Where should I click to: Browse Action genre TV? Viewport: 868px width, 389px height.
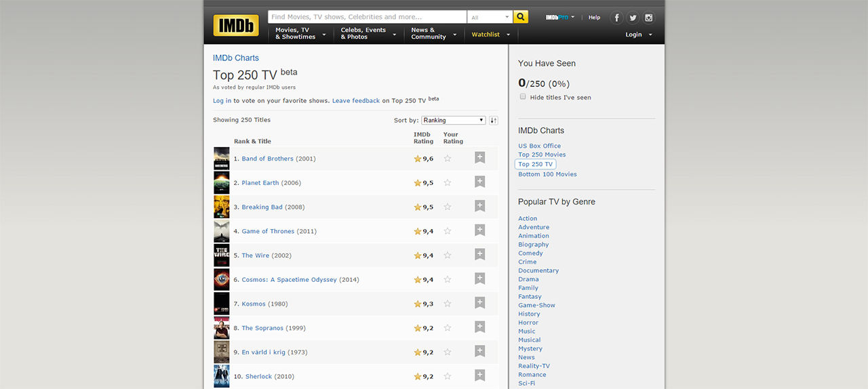[528, 218]
